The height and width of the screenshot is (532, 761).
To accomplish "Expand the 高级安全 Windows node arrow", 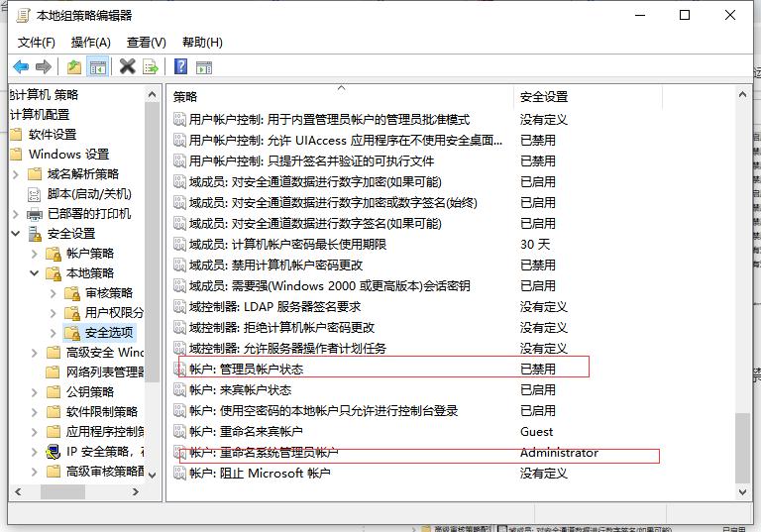I will 34,353.
